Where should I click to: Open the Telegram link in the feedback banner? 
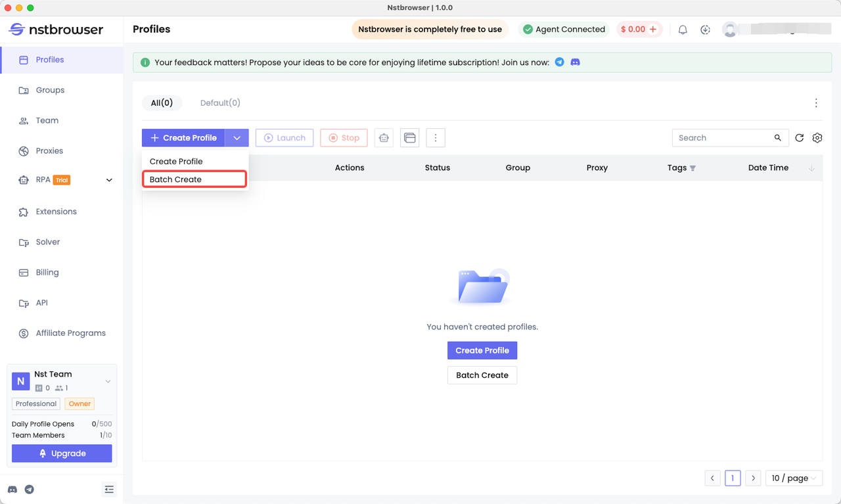click(559, 62)
